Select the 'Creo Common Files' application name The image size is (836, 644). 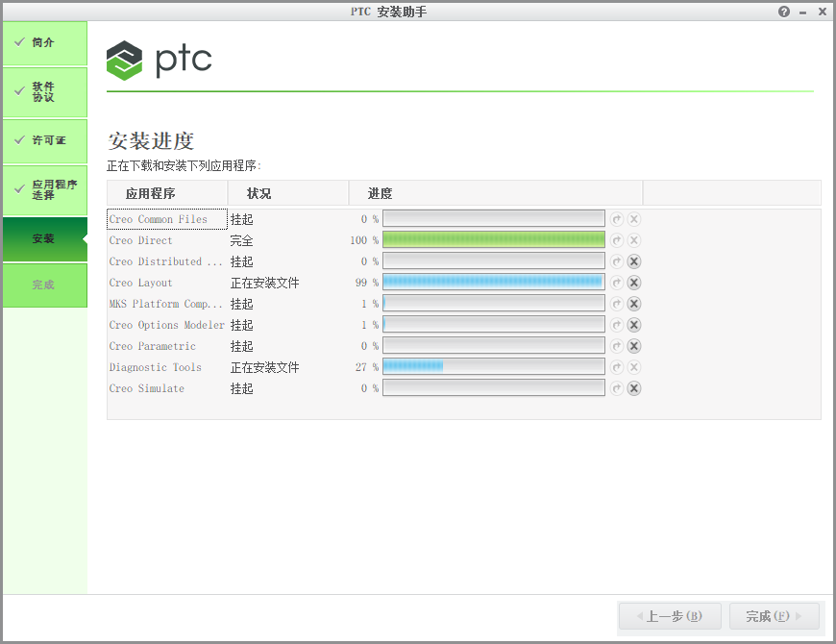(159, 219)
